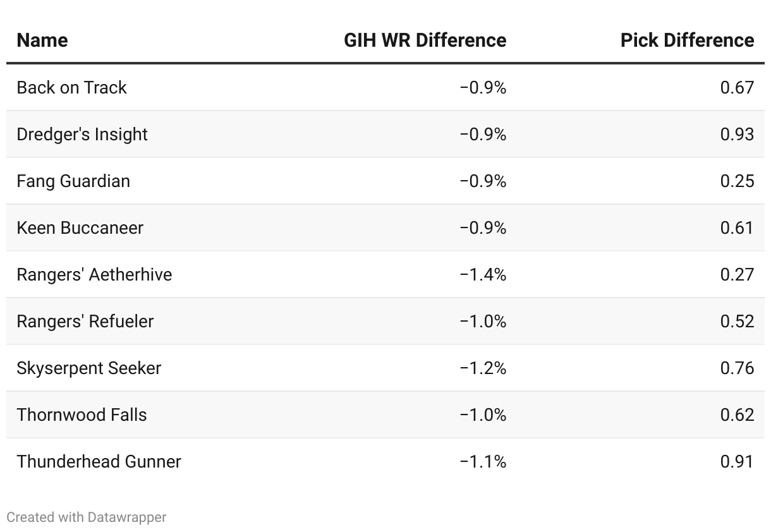Select the Rangers' Aetherhive row name
The height and width of the screenshot is (532, 771).
pyautogui.click(x=94, y=274)
